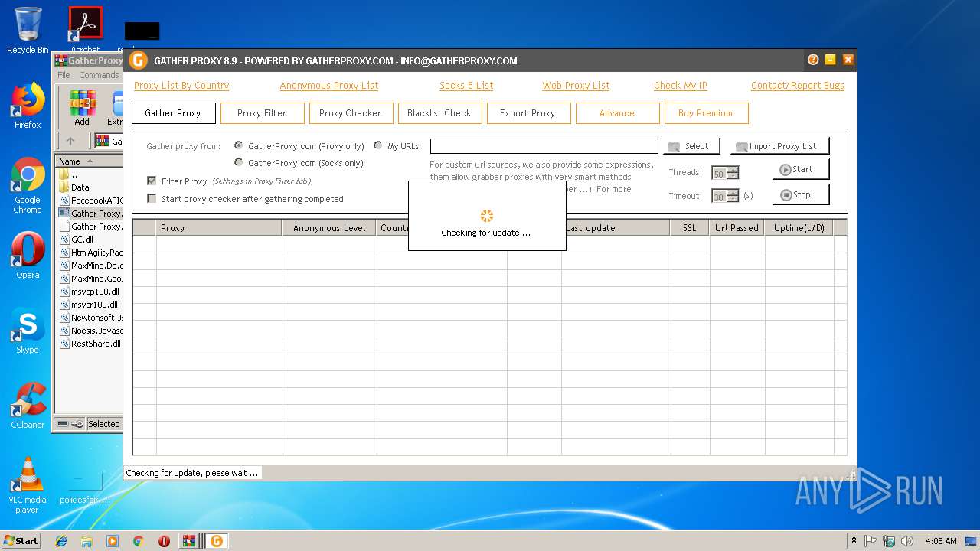Sort by Anonymous Level column header
980x551 pixels.
[x=329, y=227]
